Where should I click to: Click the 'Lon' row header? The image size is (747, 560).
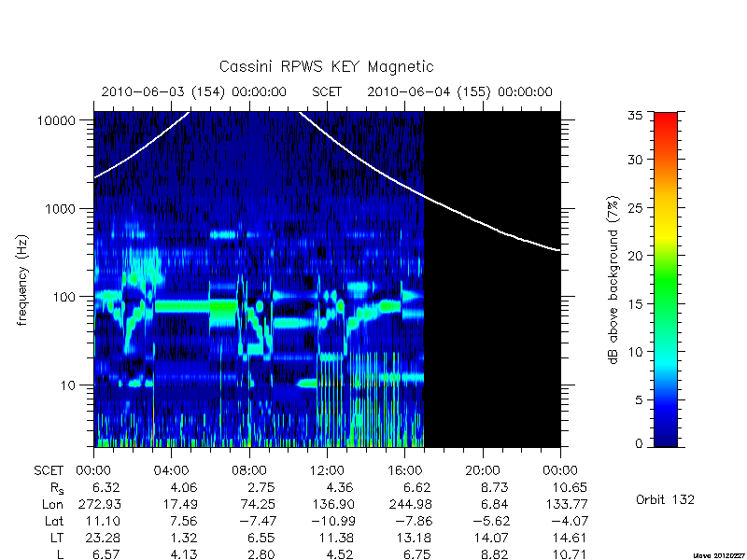pyautogui.click(x=53, y=504)
